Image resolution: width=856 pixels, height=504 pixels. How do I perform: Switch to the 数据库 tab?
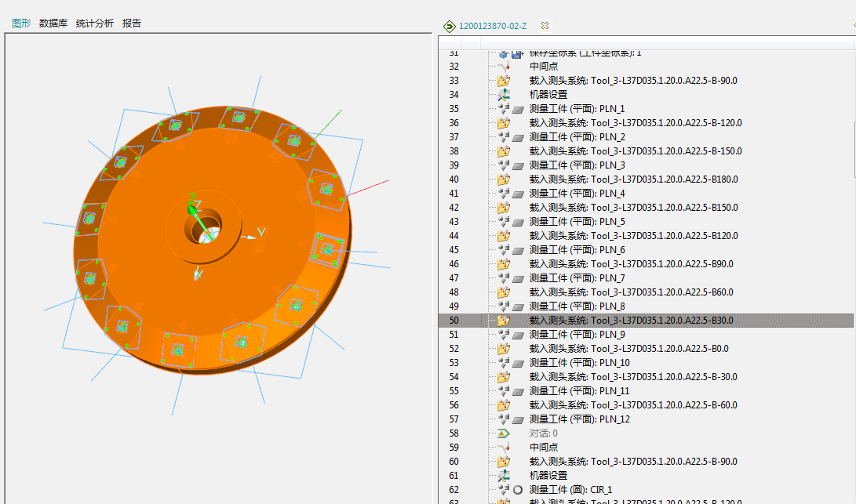53,23
